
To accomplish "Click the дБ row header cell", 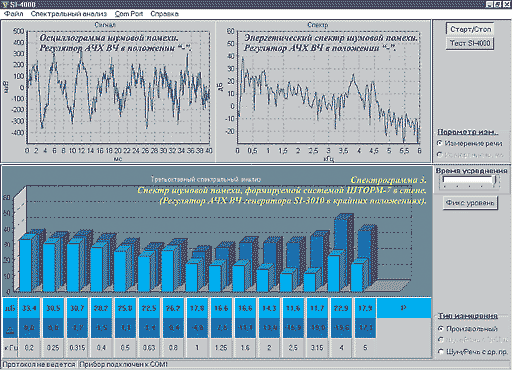I will [x=10, y=308].
